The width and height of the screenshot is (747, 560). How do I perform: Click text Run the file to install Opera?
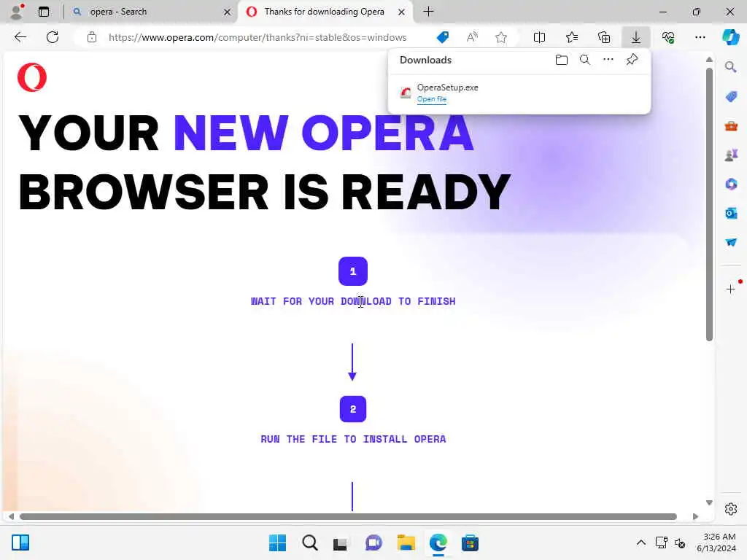353,439
